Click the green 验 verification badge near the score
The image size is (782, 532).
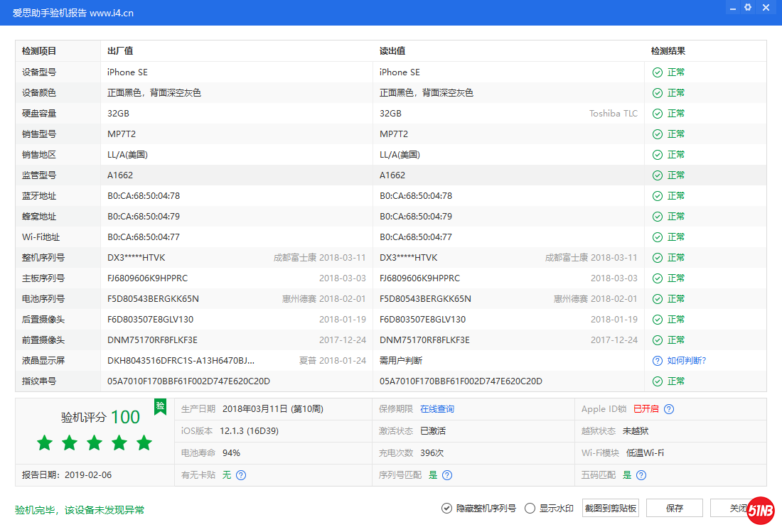(x=160, y=407)
